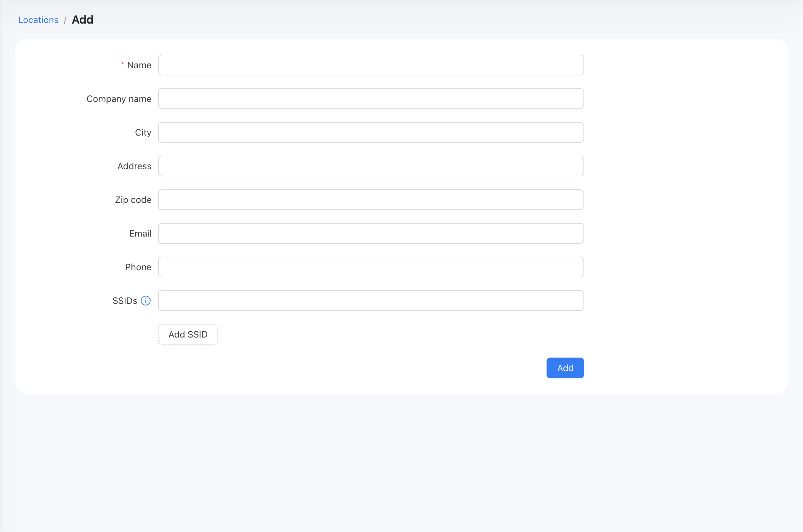The image size is (803, 532).
Task: Click into the City field
Action: pos(371,132)
